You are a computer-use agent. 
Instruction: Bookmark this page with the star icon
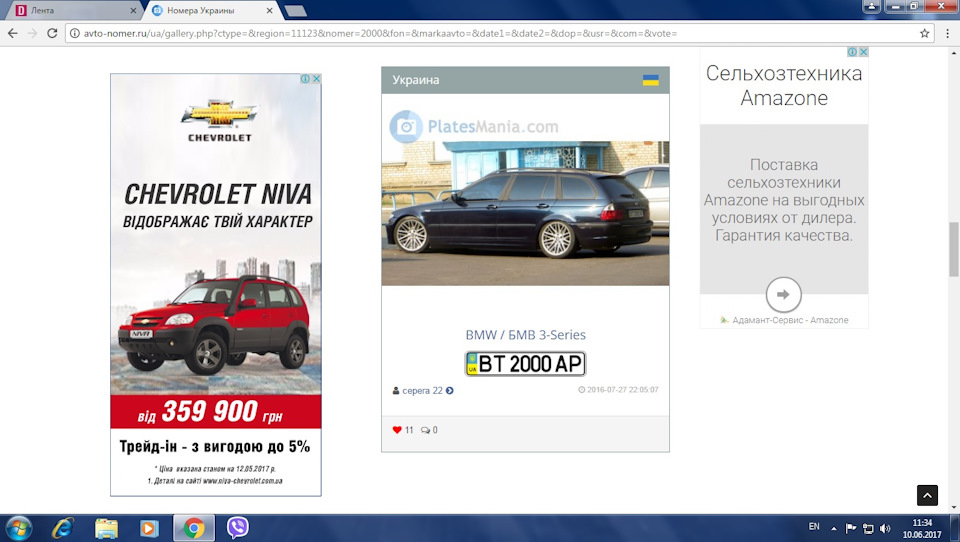coord(924,34)
